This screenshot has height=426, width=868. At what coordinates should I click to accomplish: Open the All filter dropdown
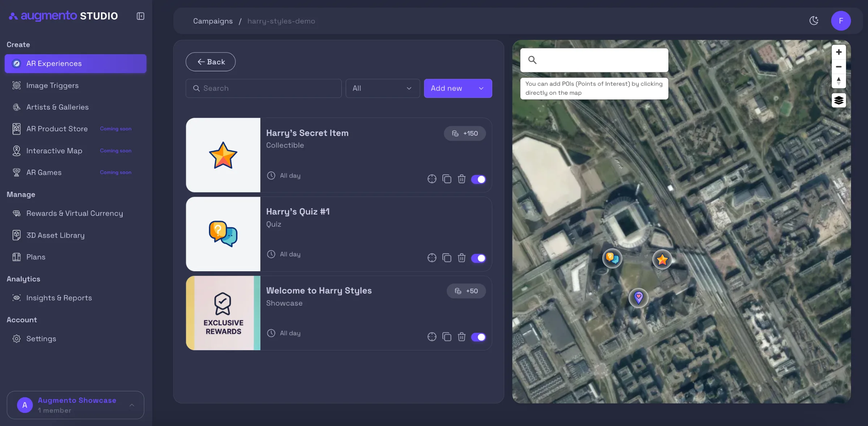[x=383, y=88]
